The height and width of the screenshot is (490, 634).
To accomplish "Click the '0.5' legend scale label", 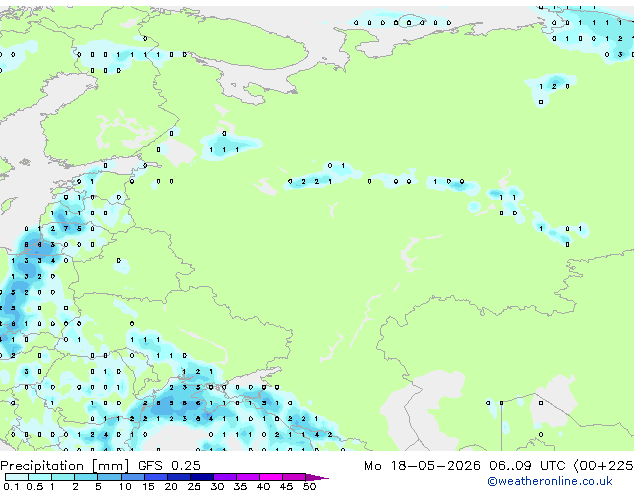I will pyautogui.click(x=34, y=486).
